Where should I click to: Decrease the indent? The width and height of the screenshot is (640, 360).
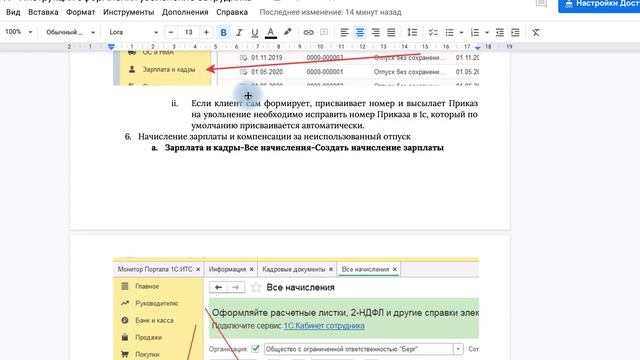[x=500, y=32]
